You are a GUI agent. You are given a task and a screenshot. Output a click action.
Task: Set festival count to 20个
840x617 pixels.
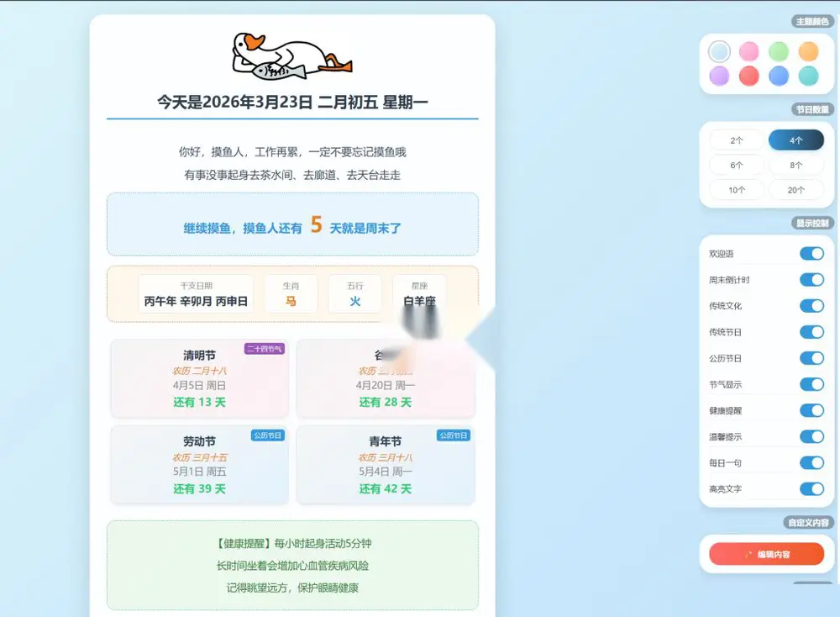click(x=796, y=190)
